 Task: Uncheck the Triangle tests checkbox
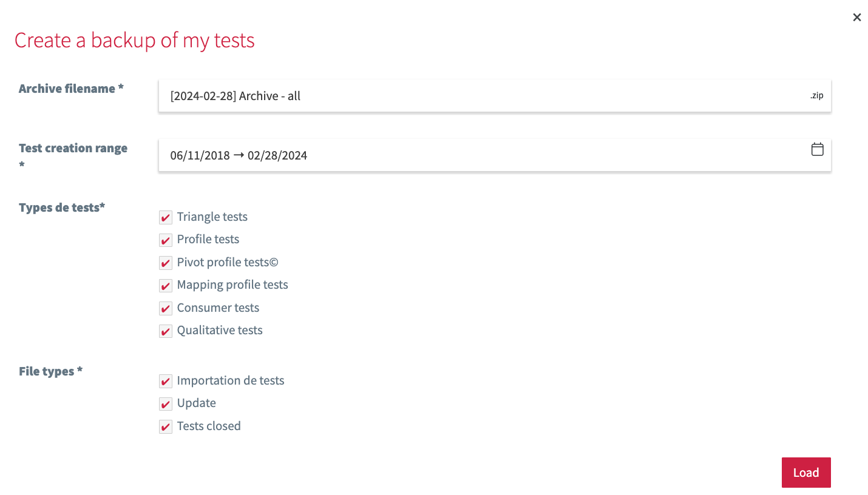(165, 217)
